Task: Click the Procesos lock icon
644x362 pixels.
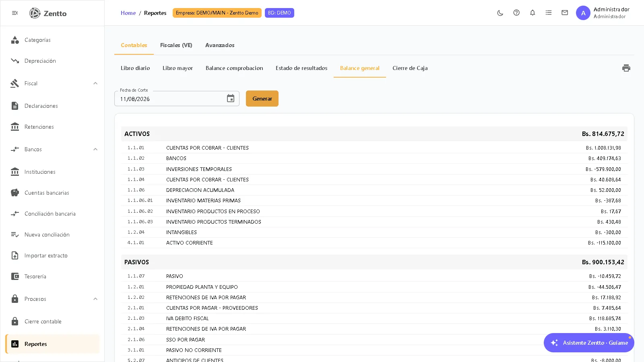Action: tap(15, 299)
